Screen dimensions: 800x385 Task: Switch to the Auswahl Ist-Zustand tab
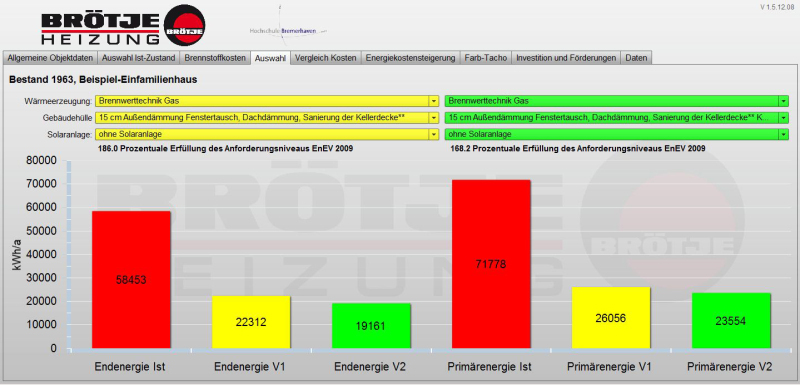click(138, 58)
